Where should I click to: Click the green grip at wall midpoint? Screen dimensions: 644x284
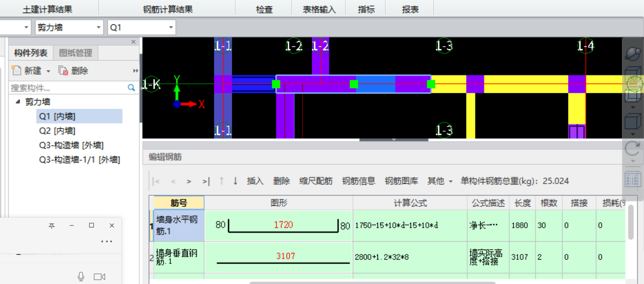(x=354, y=84)
